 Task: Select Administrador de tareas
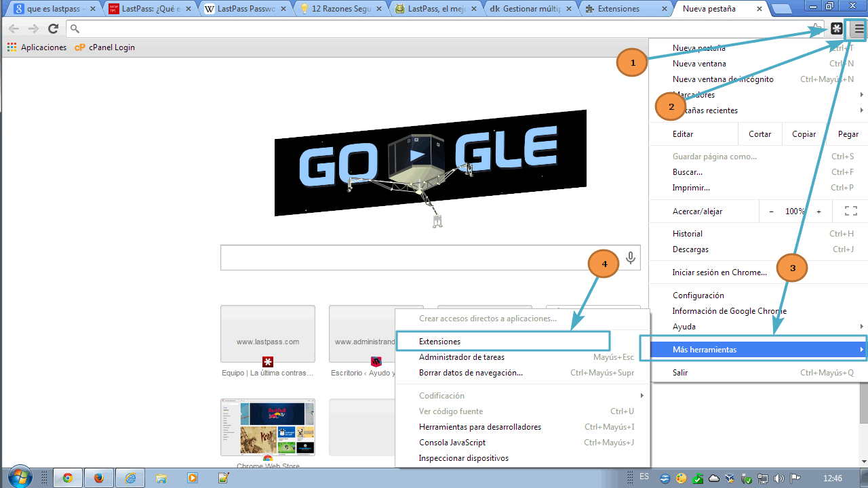point(522,357)
